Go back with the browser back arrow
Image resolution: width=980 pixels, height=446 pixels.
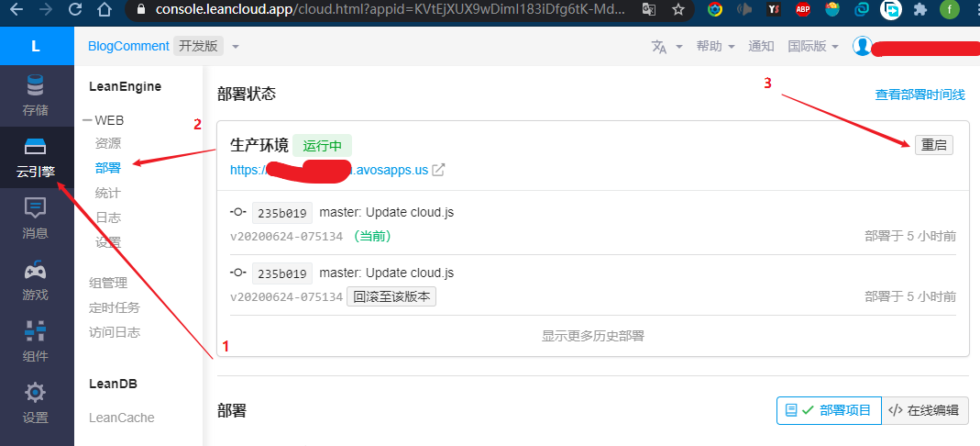coord(16,9)
